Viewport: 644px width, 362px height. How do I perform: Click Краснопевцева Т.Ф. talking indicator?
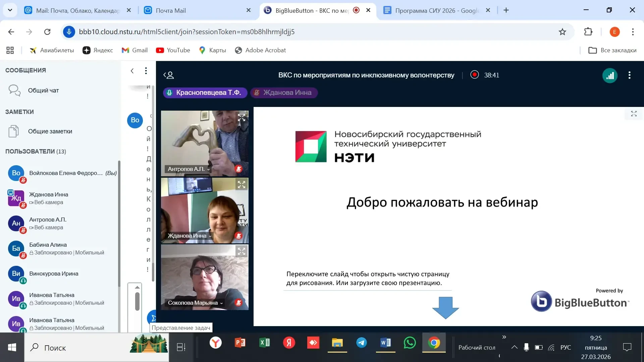click(205, 93)
